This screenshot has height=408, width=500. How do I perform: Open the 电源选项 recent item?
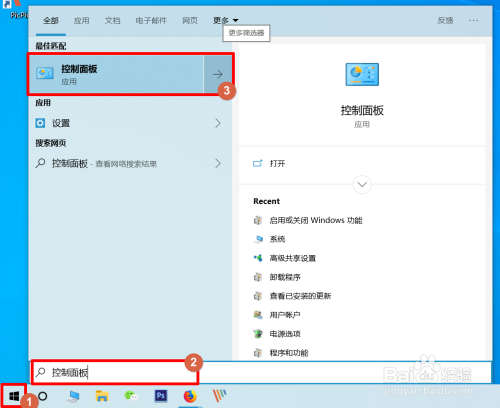285,334
